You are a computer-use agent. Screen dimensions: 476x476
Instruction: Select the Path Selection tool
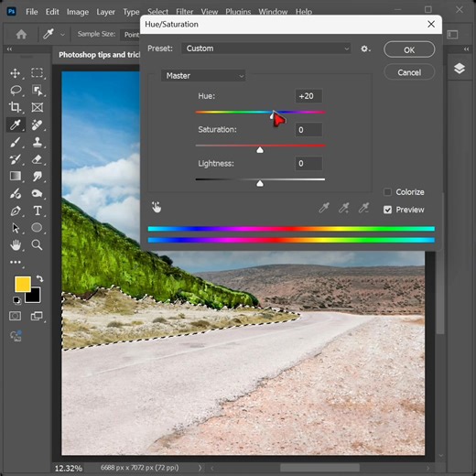[x=16, y=228]
